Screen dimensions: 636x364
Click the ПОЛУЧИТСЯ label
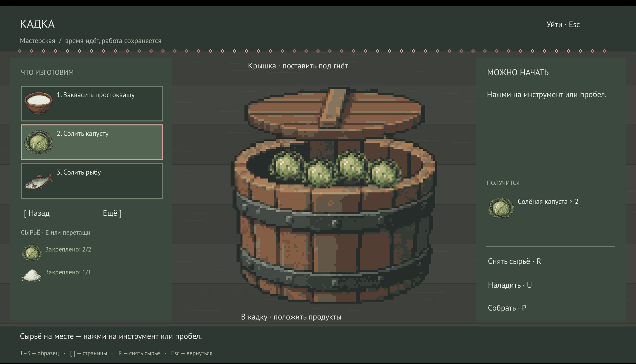click(503, 183)
